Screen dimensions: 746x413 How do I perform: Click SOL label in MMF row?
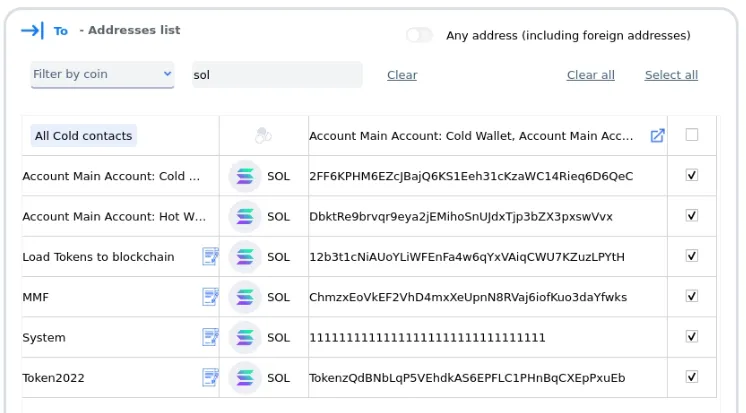(x=278, y=297)
